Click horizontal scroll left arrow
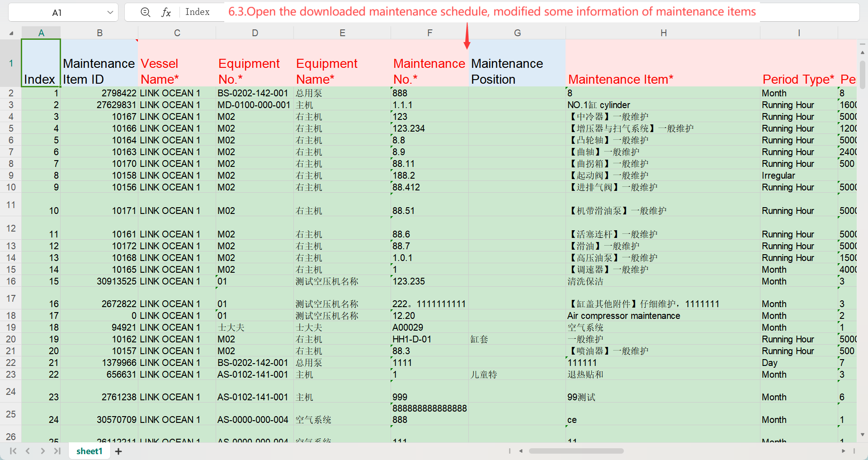Image resolution: width=868 pixels, height=460 pixels. (x=521, y=451)
